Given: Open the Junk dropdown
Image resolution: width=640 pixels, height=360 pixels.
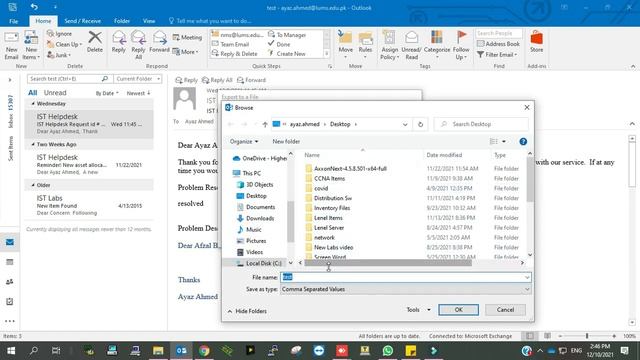Looking at the screenshot, I should coord(59,55).
